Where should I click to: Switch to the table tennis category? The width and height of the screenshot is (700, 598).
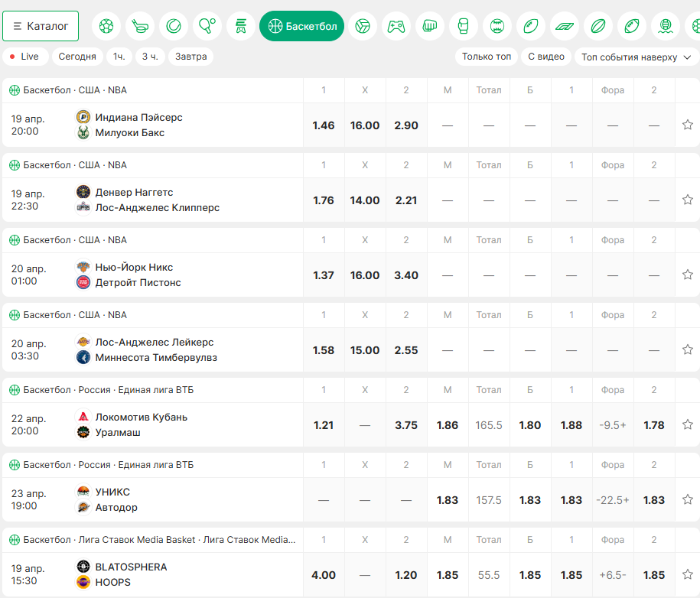207,26
